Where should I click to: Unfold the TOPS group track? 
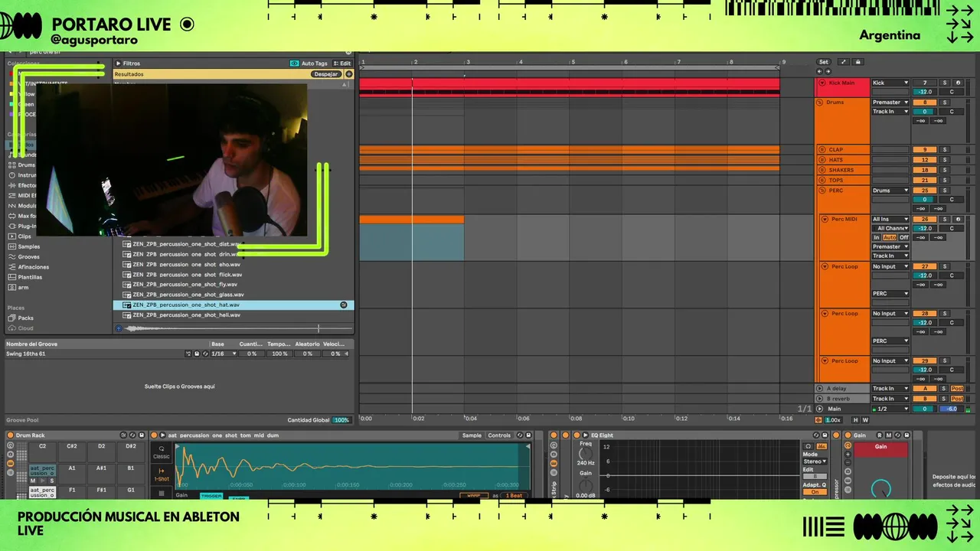pos(822,180)
